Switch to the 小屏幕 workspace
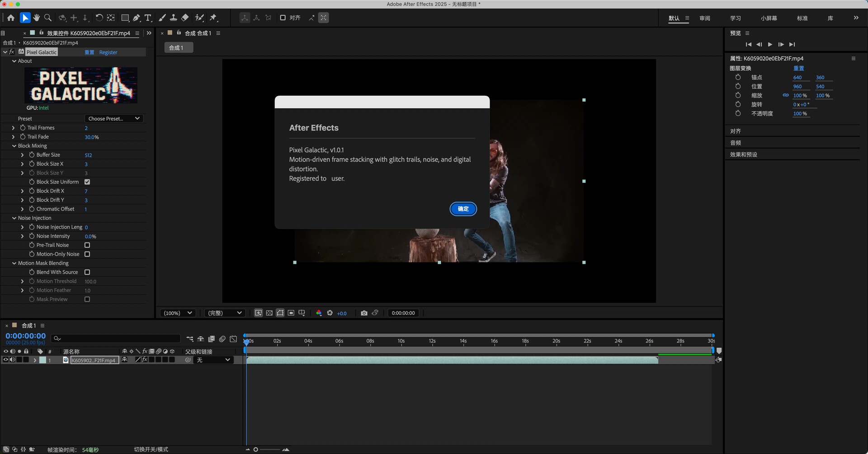 (x=769, y=18)
